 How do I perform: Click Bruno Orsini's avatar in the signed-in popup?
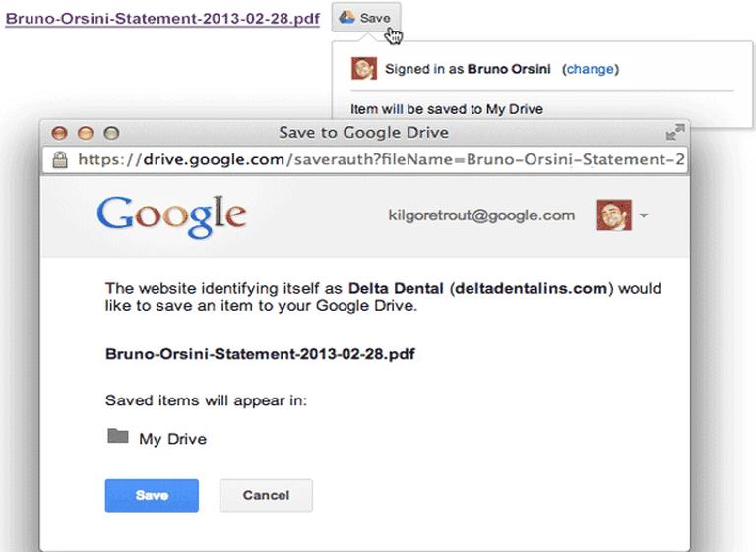pos(364,69)
